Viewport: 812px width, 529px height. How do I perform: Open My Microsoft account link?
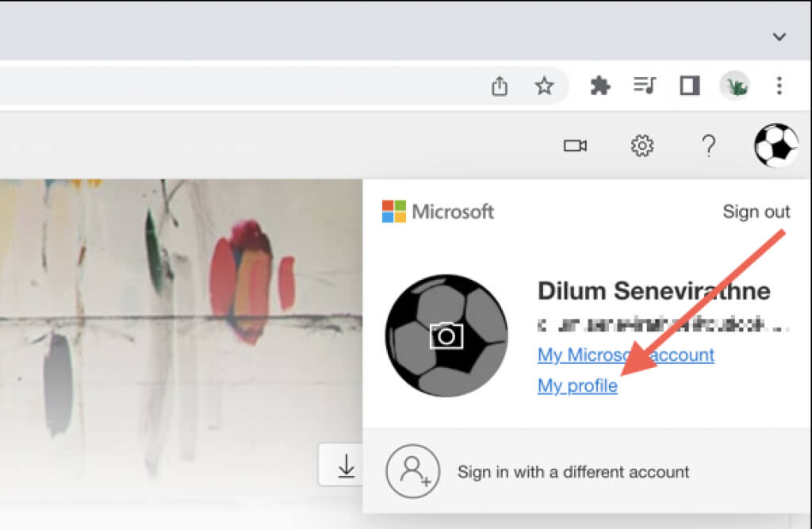(626, 355)
